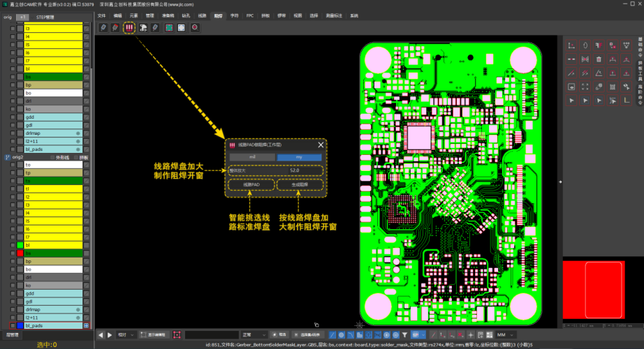Click the red frame select icon in bottom toolbar
The image size is (644, 349).
tap(177, 335)
